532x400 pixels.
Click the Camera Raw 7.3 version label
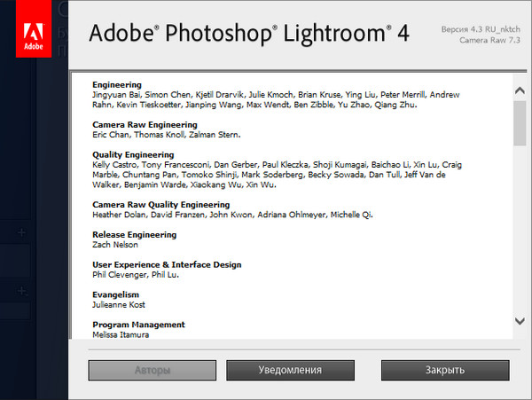[x=491, y=41]
